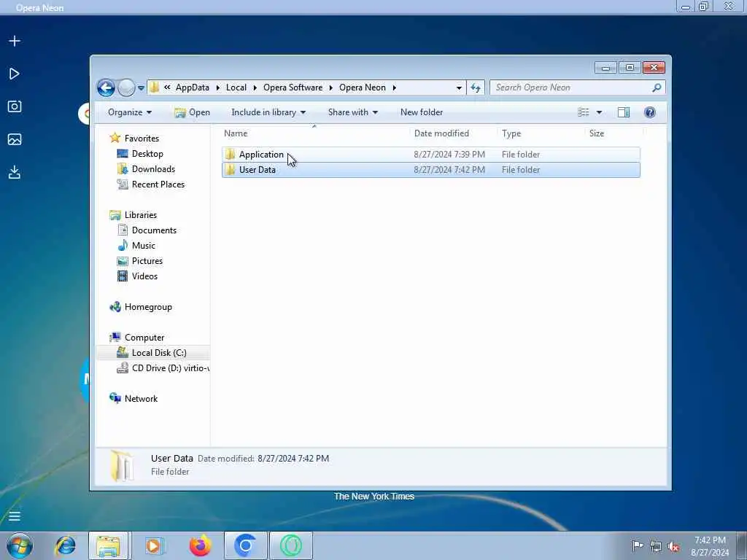Open the Include in library menu

click(x=268, y=112)
